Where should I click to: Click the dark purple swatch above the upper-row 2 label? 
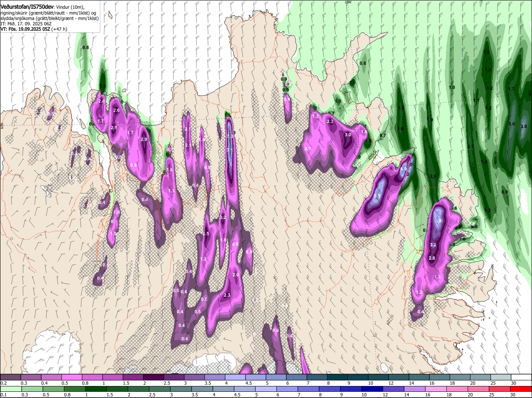154,377
